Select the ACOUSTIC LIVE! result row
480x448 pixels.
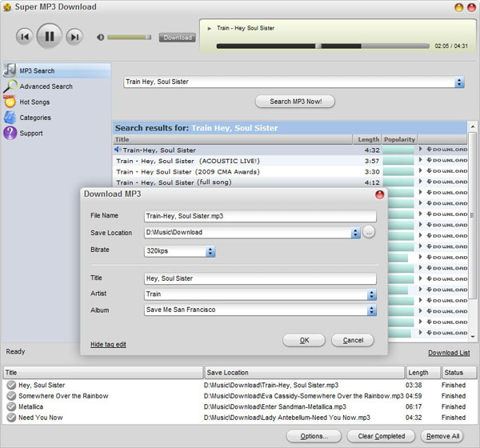tap(247, 161)
